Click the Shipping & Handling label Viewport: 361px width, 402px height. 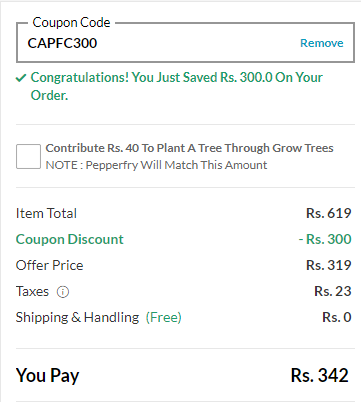click(x=77, y=317)
